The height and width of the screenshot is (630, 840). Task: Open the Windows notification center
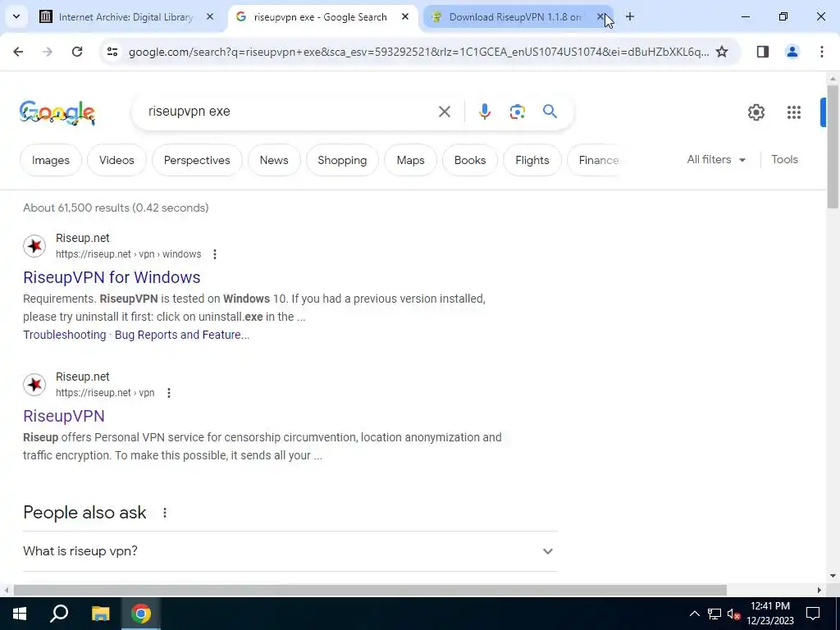click(813, 614)
